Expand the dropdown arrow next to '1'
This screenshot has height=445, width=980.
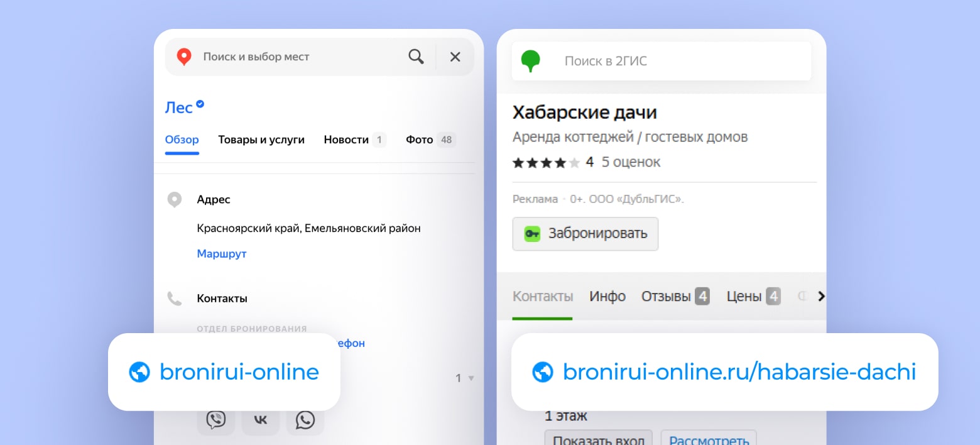point(471,378)
